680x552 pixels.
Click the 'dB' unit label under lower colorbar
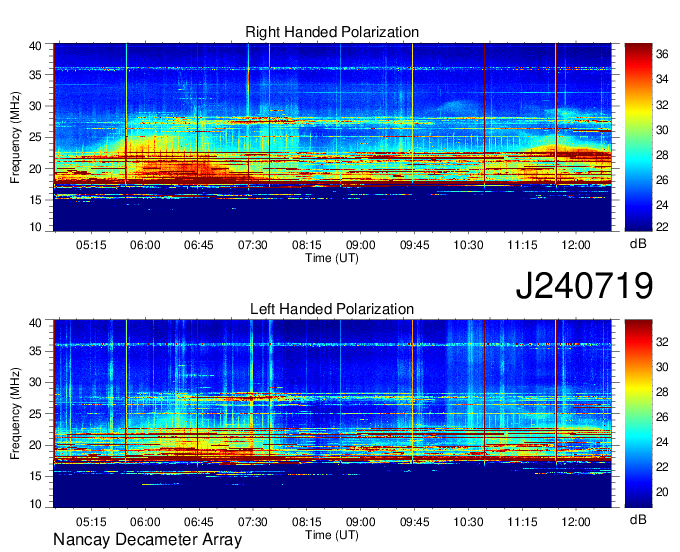[x=638, y=520]
